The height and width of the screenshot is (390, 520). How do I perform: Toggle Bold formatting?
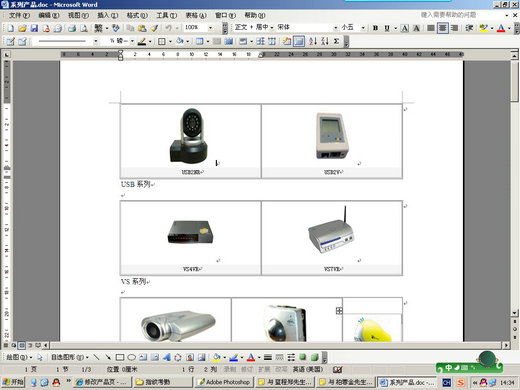[x=375, y=28]
